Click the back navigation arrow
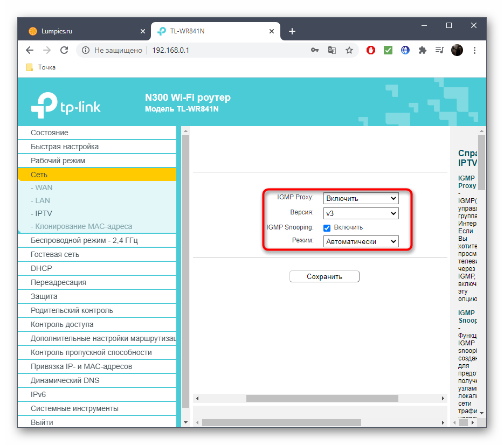Image resolution: width=504 pixels, height=445 pixels. tap(30, 50)
